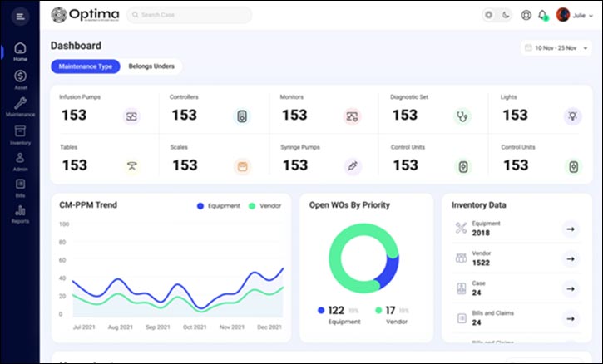603x364 pixels.
Task: Expand the 10 Nov - 25 Nov date dropdown
Action: (556, 48)
